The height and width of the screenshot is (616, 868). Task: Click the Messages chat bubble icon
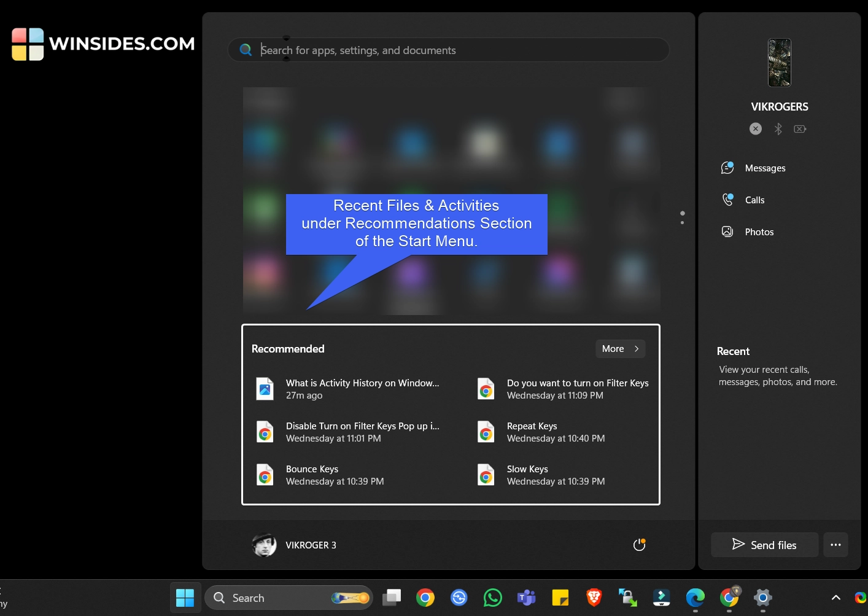[727, 168]
